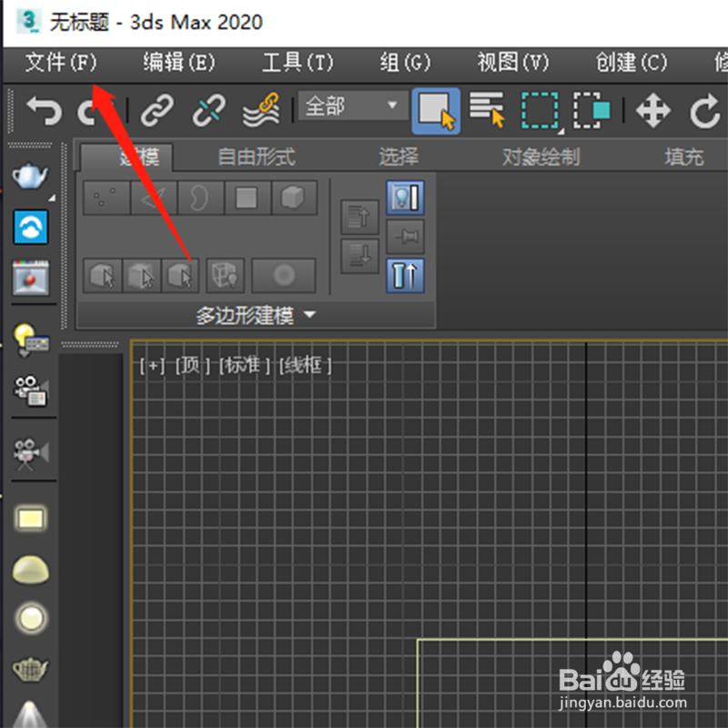Click the third cube-with-cursor icon in ribbon
This screenshot has width=728, height=728.
(x=180, y=276)
